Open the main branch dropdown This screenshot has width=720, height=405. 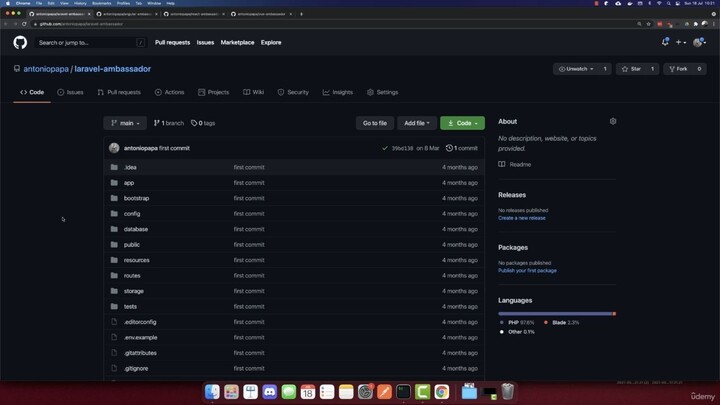click(125, 123)
